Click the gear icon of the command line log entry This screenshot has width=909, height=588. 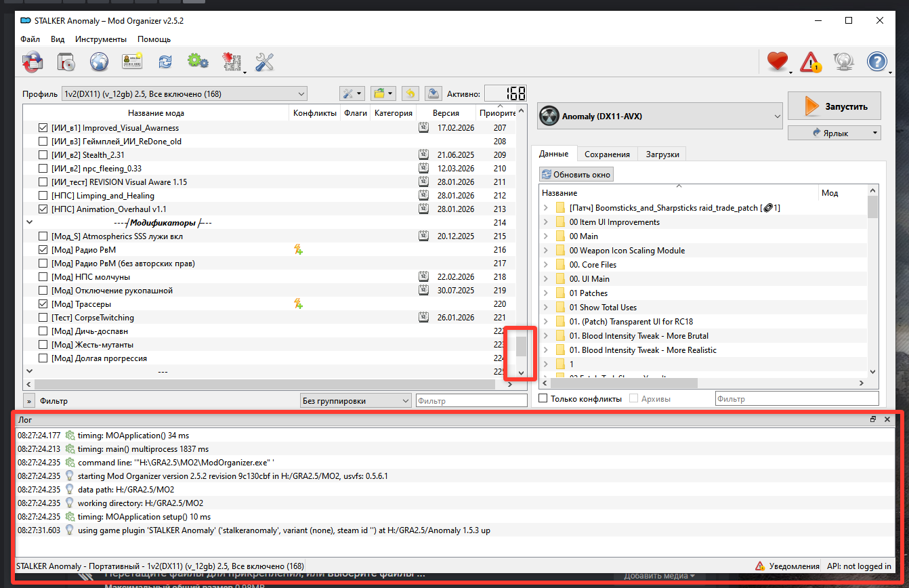(69, 462)
